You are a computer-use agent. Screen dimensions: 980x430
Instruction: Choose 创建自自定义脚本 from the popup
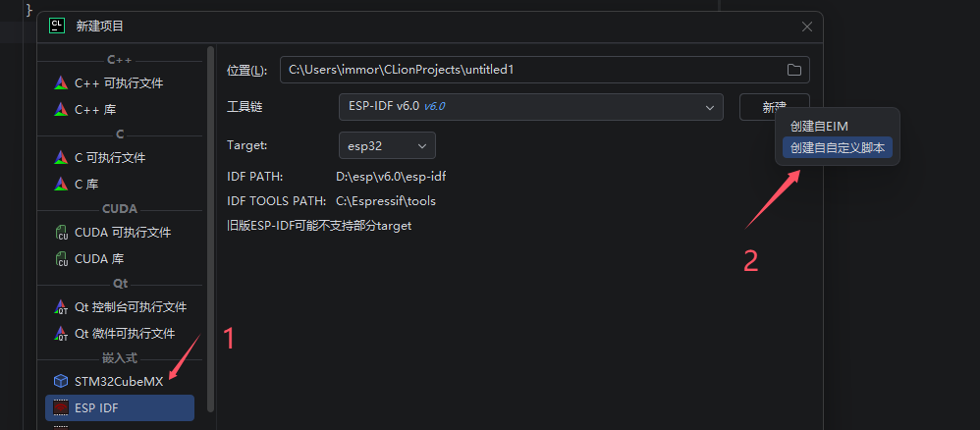click(x=837, y=147)
